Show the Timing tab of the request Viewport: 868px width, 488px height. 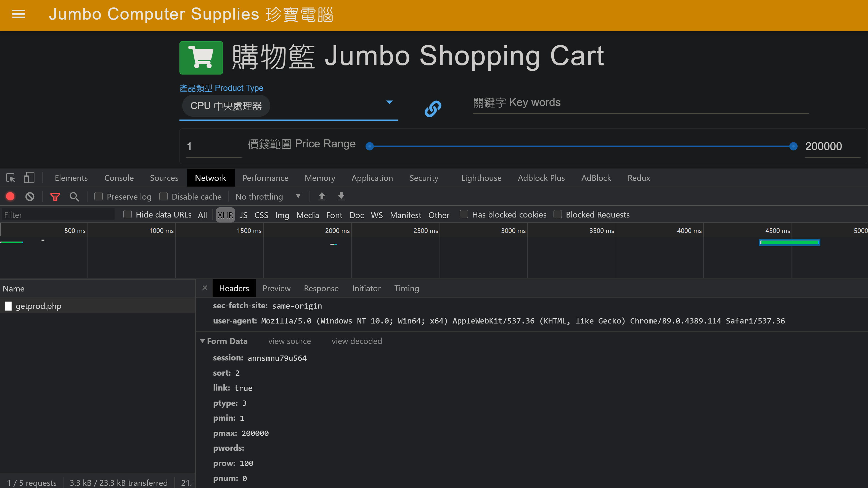coord(407,288)
